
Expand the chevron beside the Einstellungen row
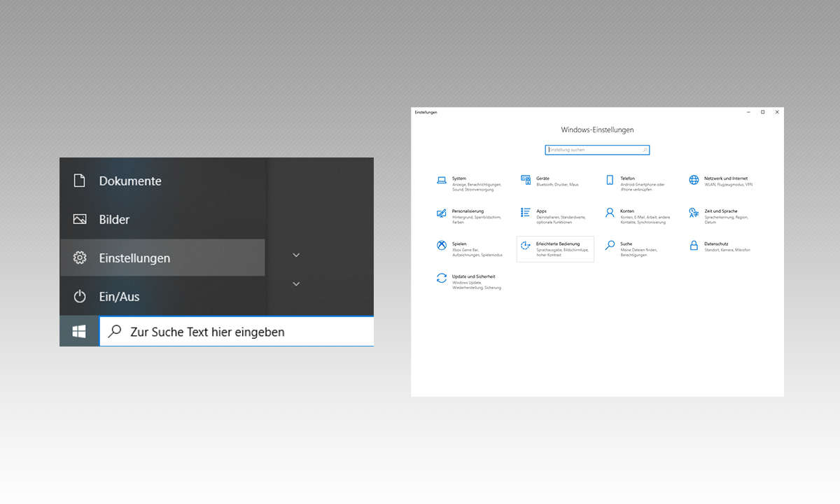[x=296, y=255]
